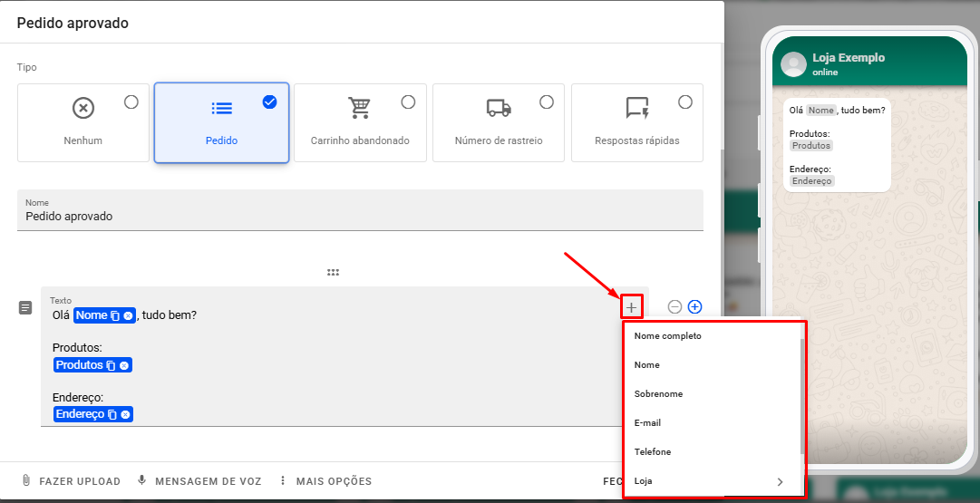Image resolution: width=980 pixels, height=503 pixels.
Task: Click the text block type icon
Action: [26, 308]
